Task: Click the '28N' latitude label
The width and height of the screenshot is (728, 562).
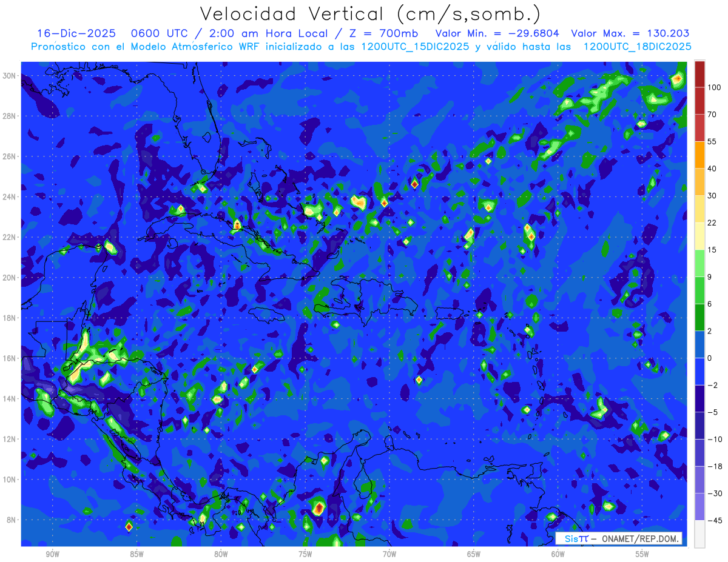Action: click(10, 116)
